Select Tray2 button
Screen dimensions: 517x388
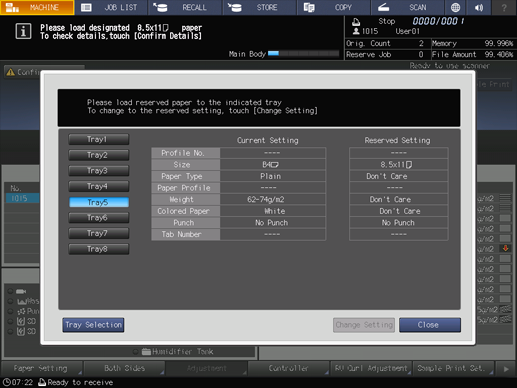(x=99, y=155)
